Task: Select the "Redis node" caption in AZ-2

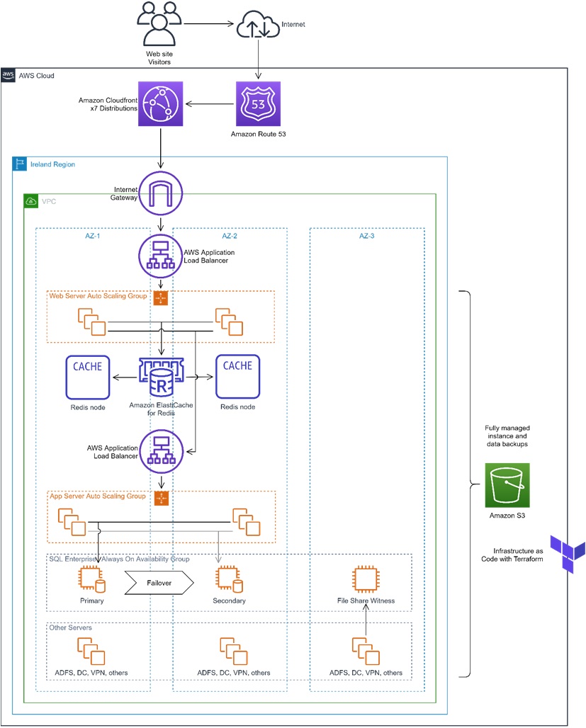Action: (238, 406)
